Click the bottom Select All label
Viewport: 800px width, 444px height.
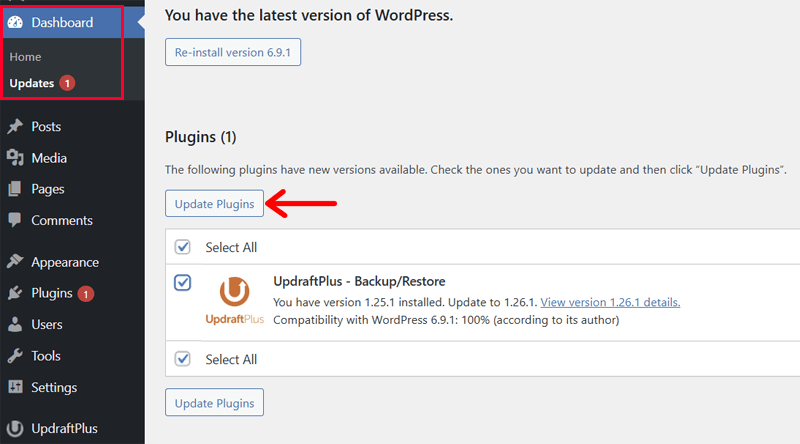point(231,359)
